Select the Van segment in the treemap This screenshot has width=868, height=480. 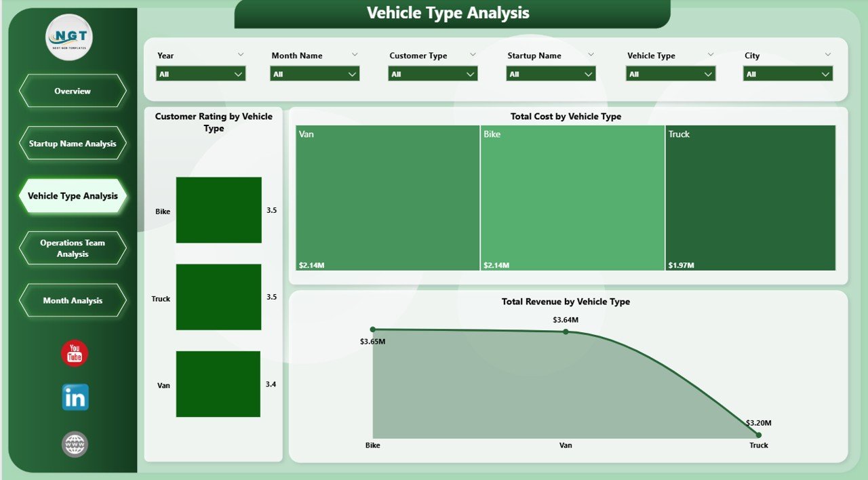pyautogui.click(x=387, y=197)
